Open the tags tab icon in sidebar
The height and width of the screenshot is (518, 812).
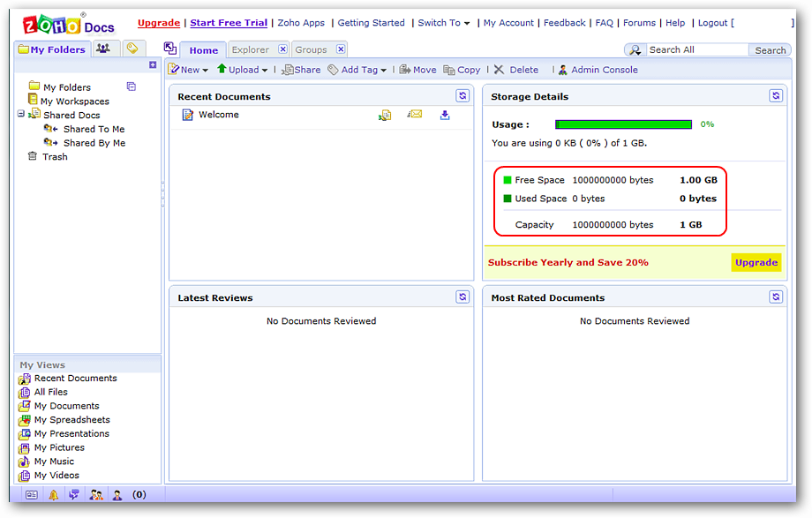coord(132,49)
